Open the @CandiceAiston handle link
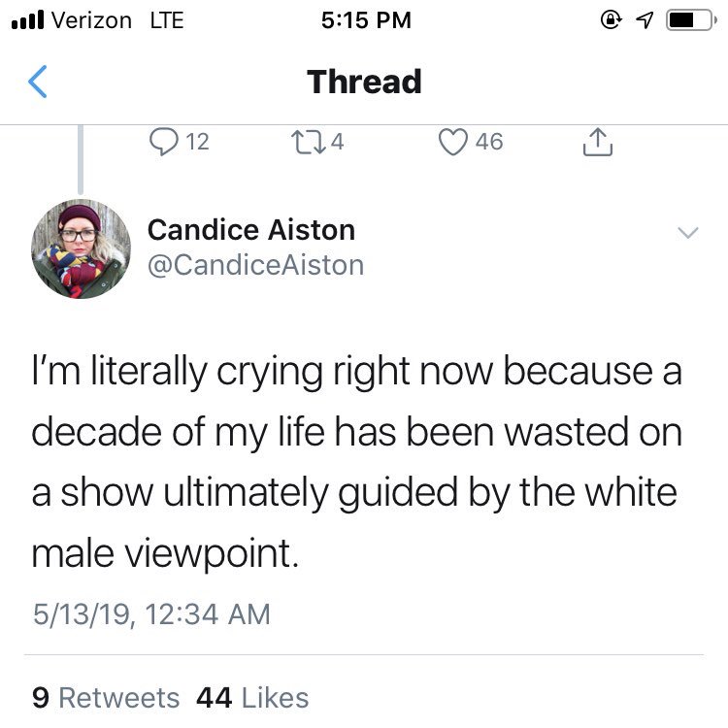 pyautogui.click(x=256, y=265)
